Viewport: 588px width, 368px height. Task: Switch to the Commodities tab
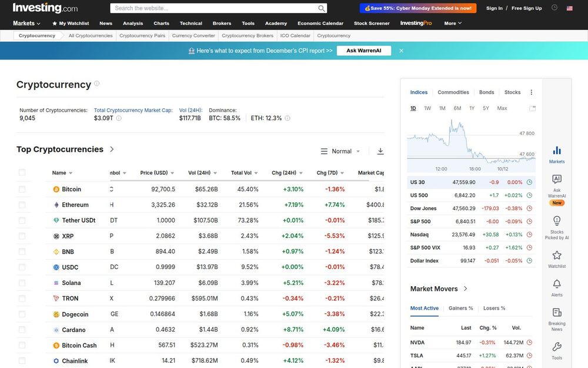click(453, 92)
